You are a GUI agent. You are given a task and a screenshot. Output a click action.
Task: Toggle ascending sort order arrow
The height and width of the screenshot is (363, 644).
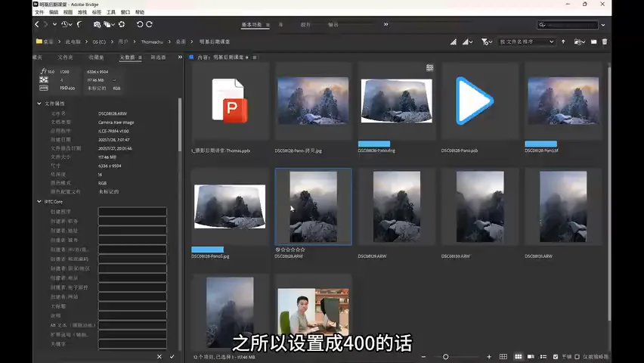click(563, 42)
